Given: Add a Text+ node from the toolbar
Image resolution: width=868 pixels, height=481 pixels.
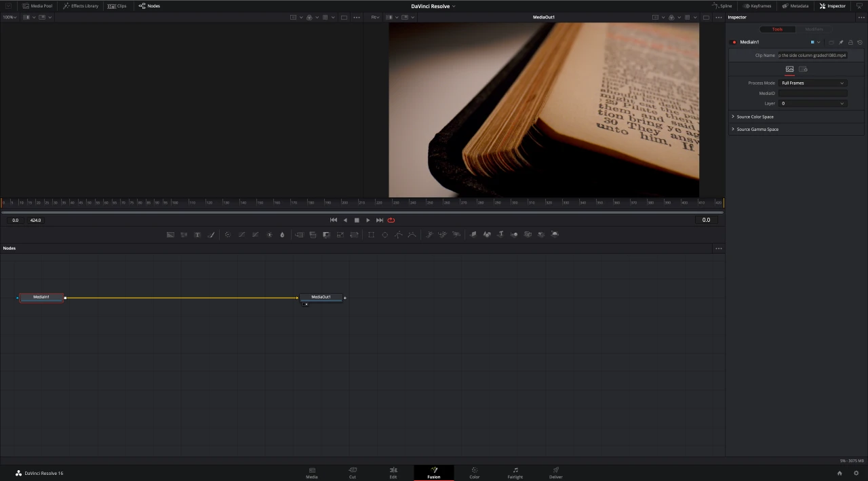Looking at the screenshot, I should pos(197,234).
